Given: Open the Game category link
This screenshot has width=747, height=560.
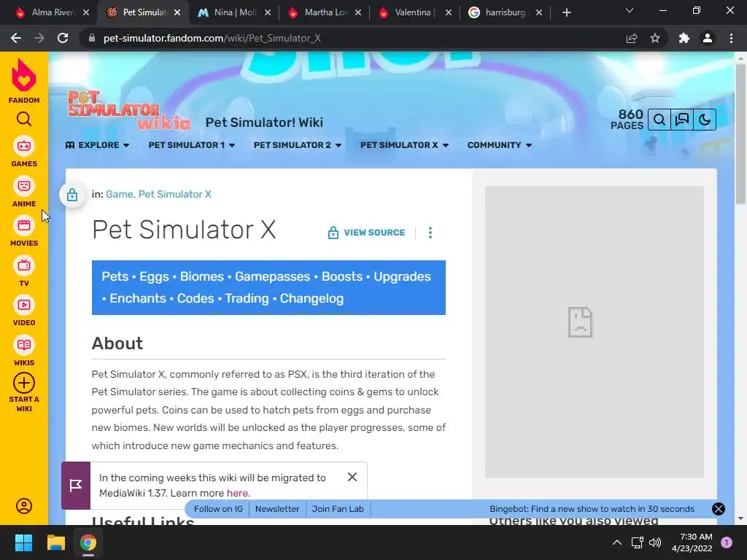Looking at the screenshot, I should (x=119, y=194).
